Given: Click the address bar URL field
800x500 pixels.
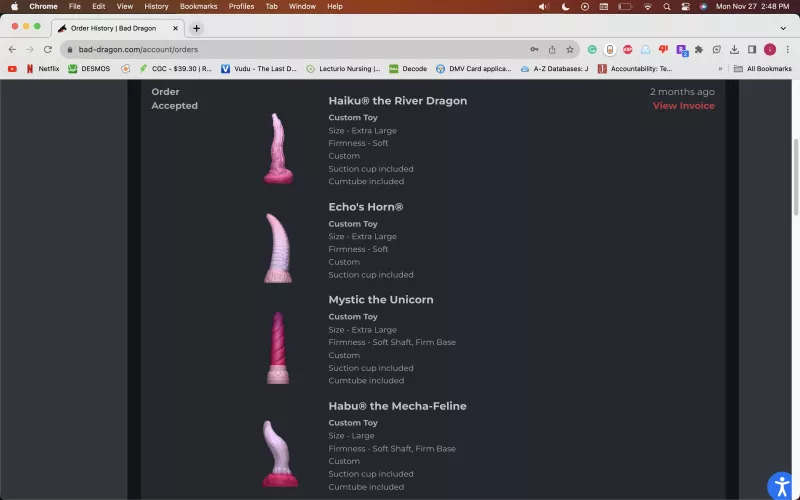Looking at the screenshot, I should coord(300,49).
